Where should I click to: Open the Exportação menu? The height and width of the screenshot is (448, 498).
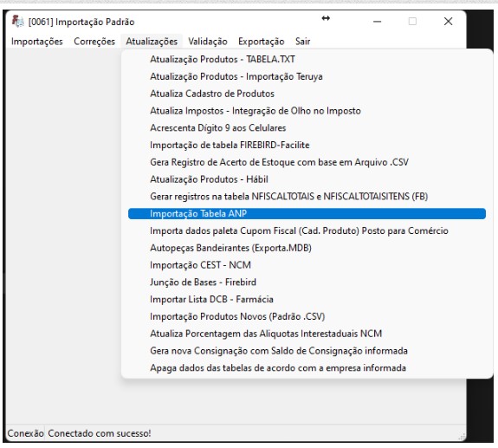tap(261, 42)
